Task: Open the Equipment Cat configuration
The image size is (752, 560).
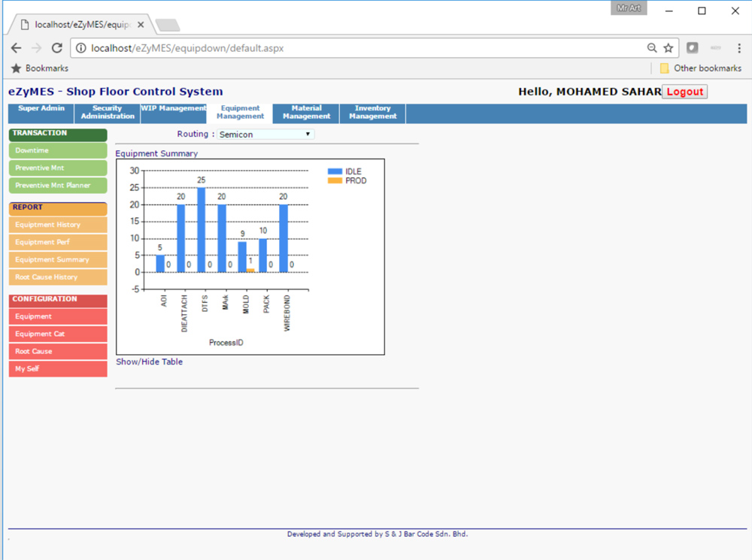Action: (58, 334)
